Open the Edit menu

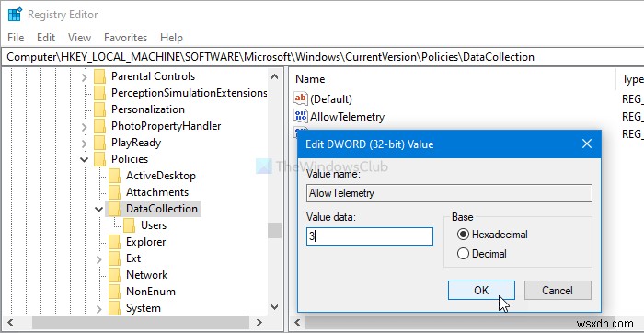(x=46, y=38)
